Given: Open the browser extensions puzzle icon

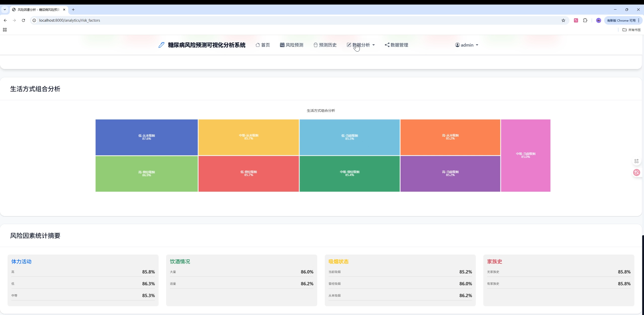Looking at the screenshot, I should pos(585,20).
